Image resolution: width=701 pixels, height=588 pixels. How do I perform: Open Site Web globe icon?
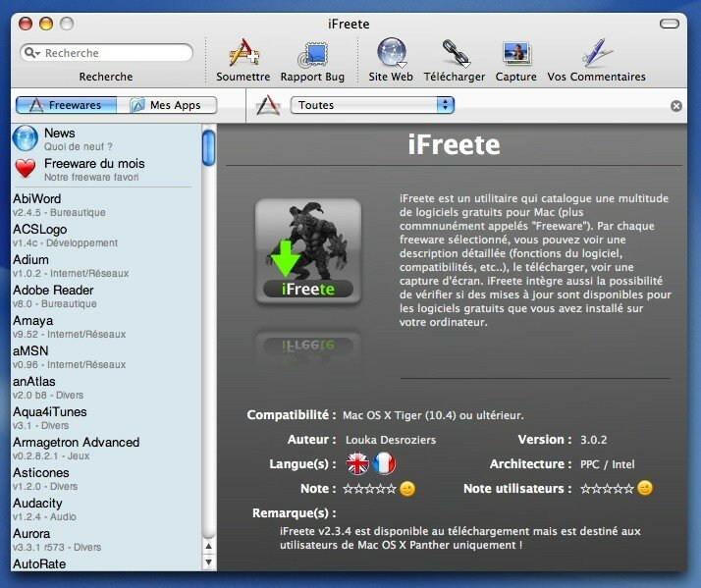(x=391, y=53)
